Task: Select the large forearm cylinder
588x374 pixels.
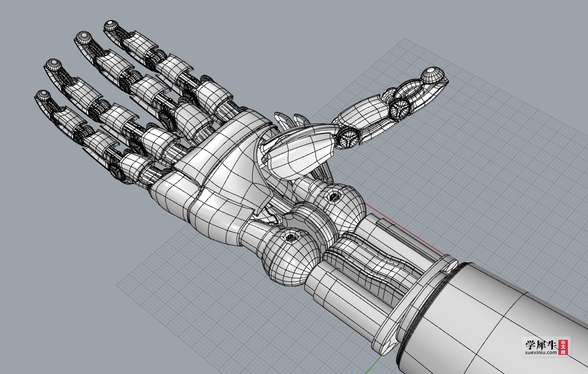Action: [x=495, y=319]
